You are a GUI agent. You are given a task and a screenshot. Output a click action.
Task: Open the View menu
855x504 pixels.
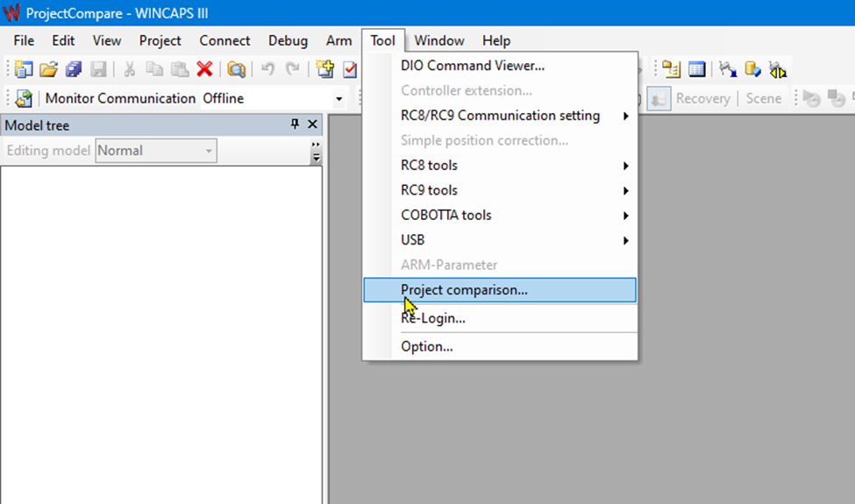point(106,41)
